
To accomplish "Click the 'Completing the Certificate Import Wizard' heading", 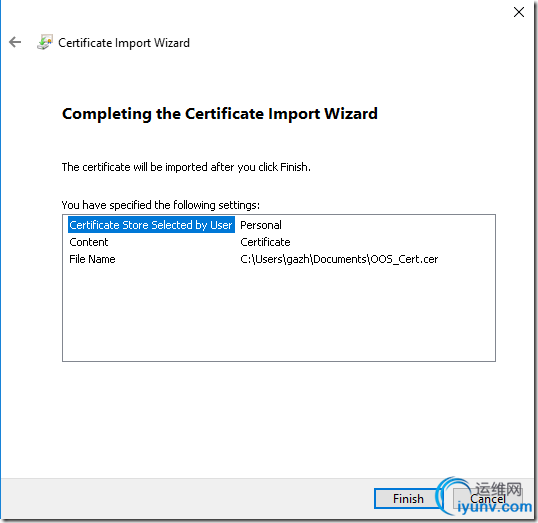I will (220, 114).
